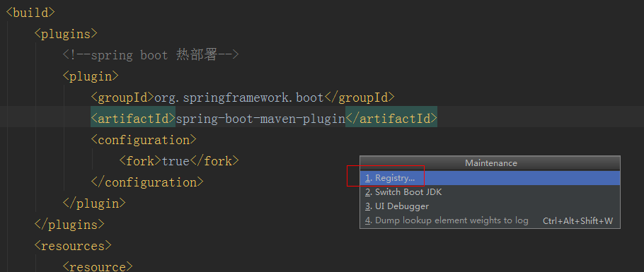The height and width of the screenshot is (272, 644).
Task: Click the org.springframework.boot groupId value
Action: 239,97
